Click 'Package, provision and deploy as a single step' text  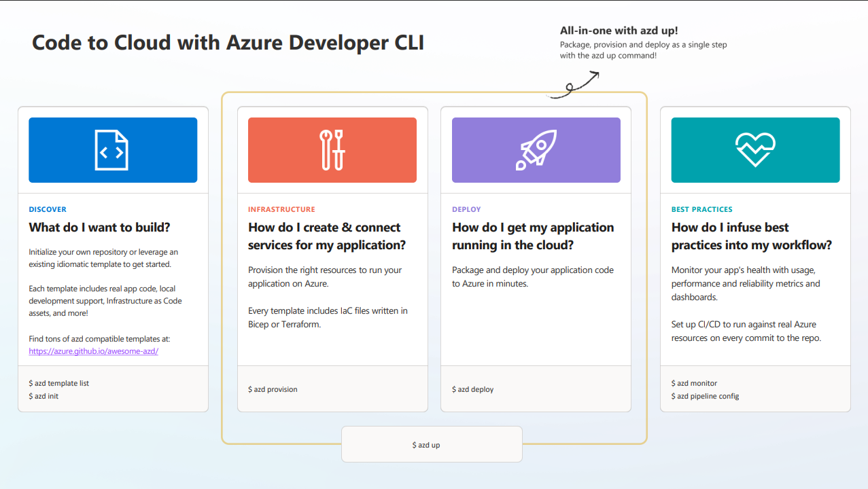[644, 45]
